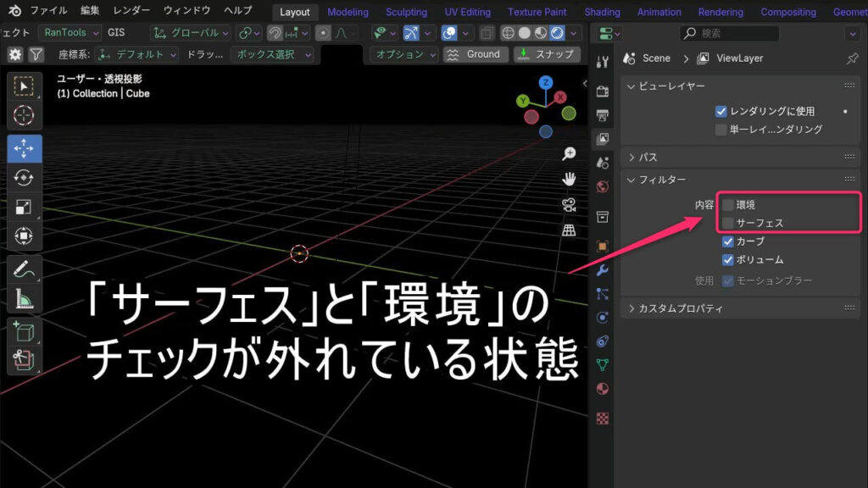Uncheck the ボリューム checkbox
The width and height of the screenshot is (868, 488).
click(728, 259)
